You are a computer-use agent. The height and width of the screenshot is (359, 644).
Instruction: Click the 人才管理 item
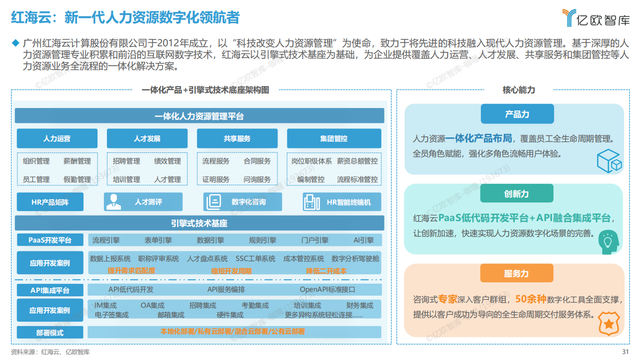point(168,179)
